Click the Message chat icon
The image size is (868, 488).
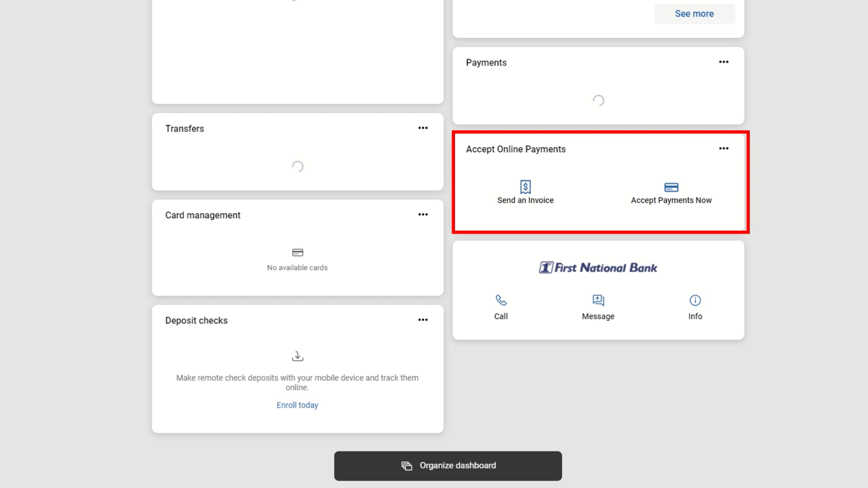[x=598, y=300]
